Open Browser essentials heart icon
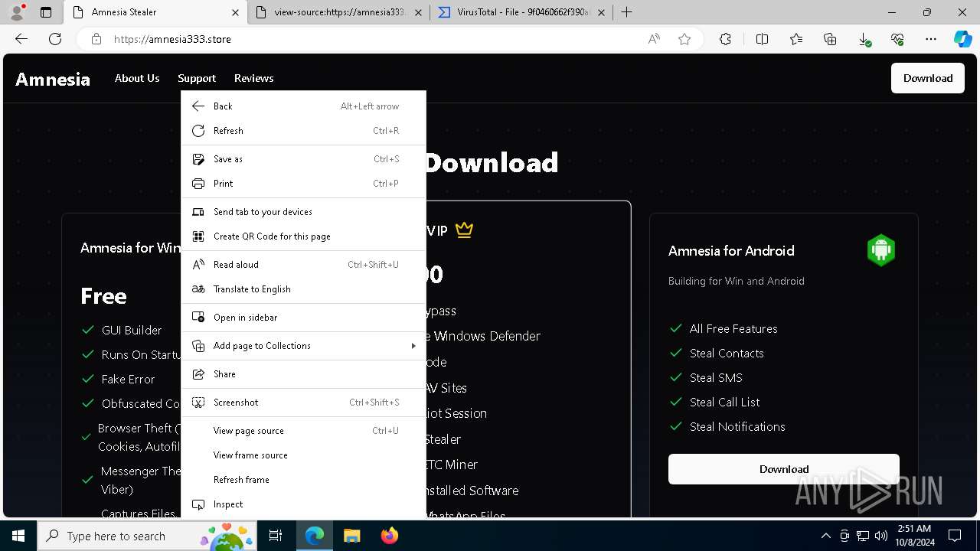 click(x=897, y=39)
